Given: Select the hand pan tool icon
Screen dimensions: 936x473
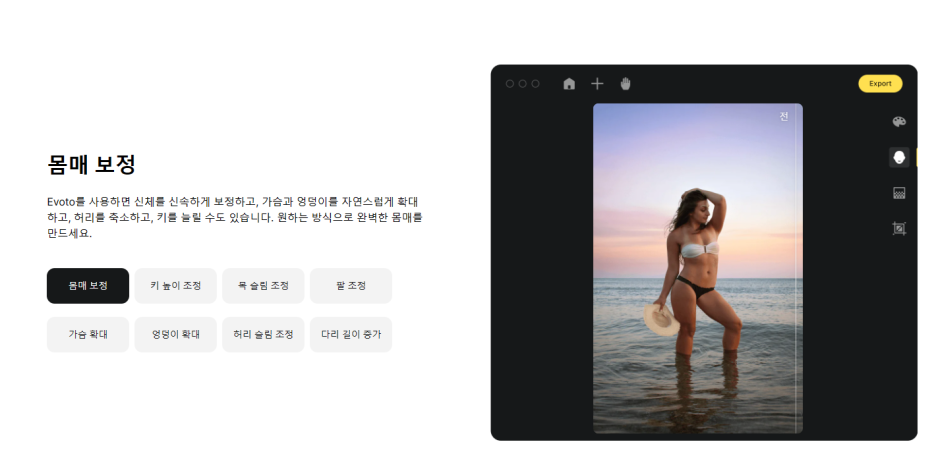Looking at the screenshot, I should pos(625,84).
